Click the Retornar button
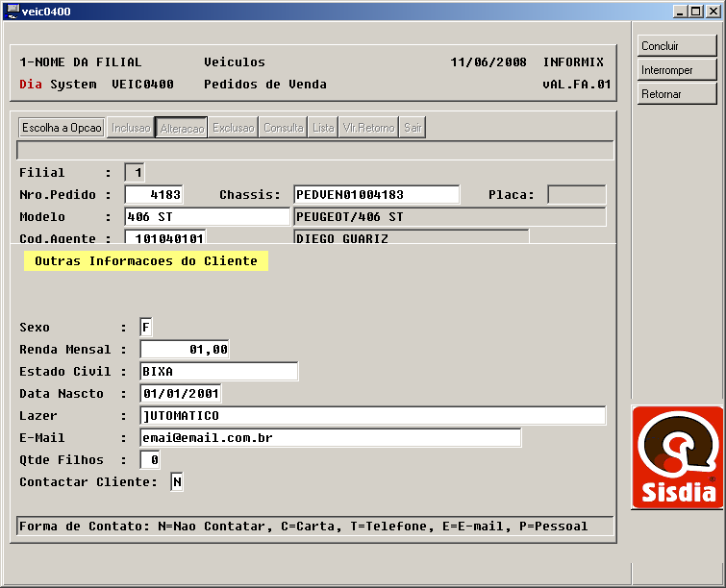 coord(676,94)
